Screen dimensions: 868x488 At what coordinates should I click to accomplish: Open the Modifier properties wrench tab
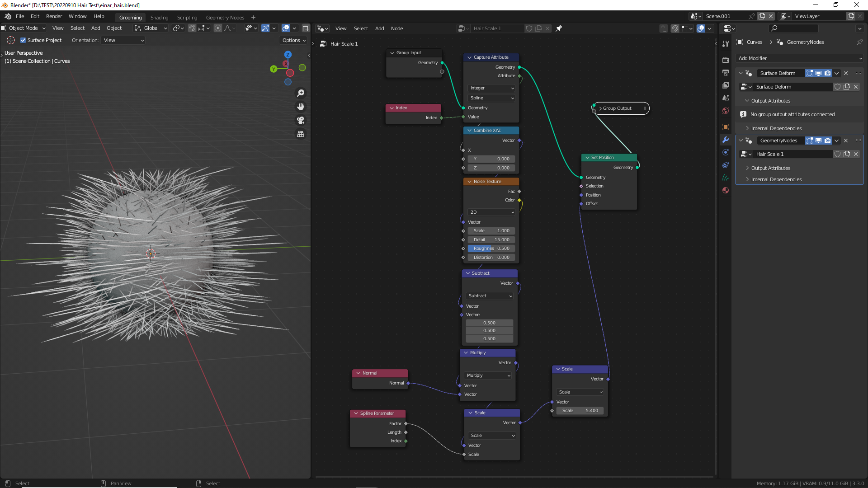pos(726,140)
